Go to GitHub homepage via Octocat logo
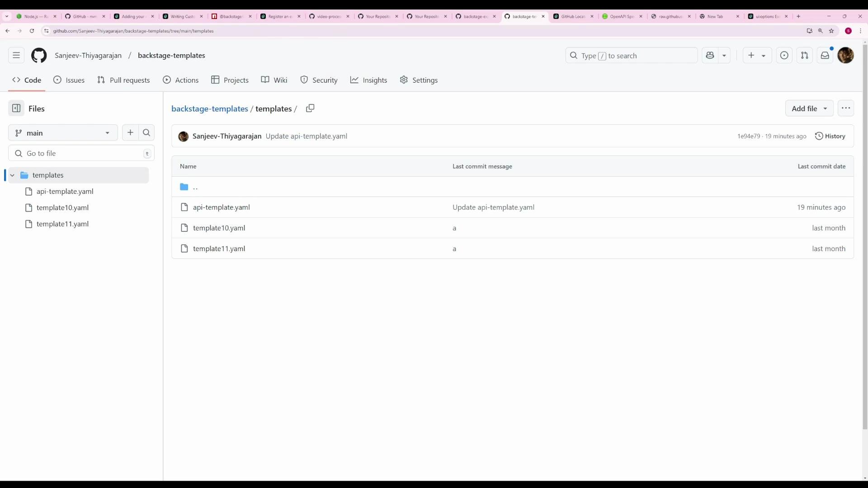This screenshot has height=488, width=868. tap(39, 55)
